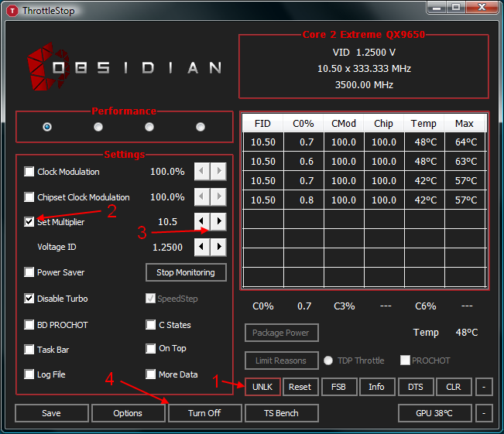Uncheck the Set Multiplier checkbox

(30, 222)
